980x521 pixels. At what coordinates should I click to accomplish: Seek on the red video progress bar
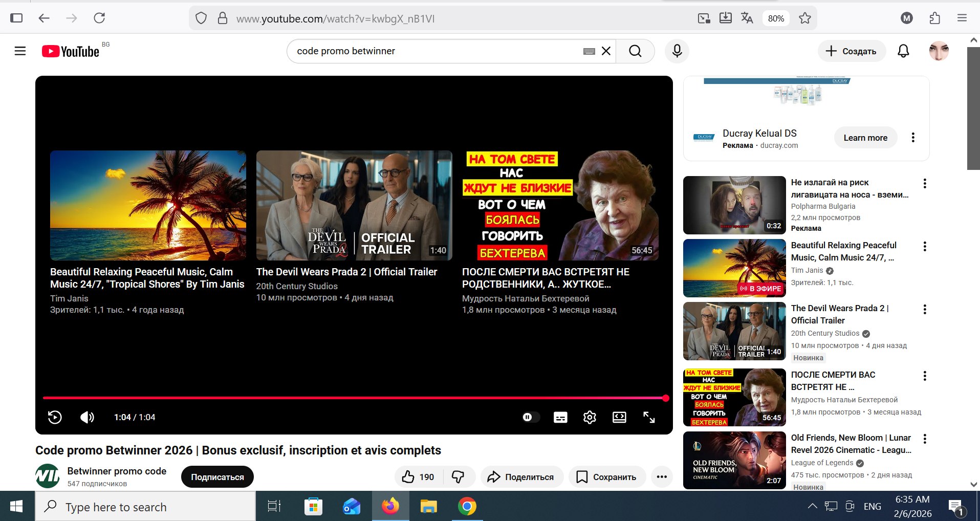(354, 398)
